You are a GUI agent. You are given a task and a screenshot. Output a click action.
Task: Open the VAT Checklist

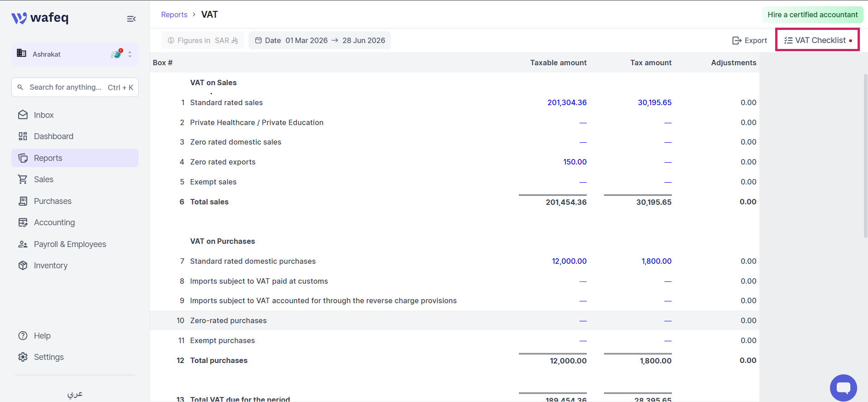[818, 40]
